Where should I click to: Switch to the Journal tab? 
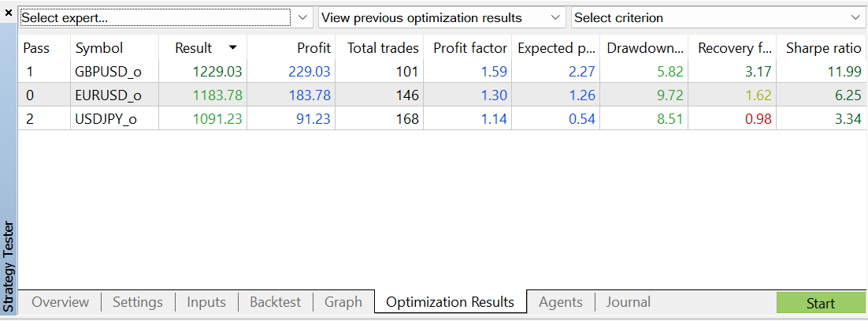pos(629,302)
